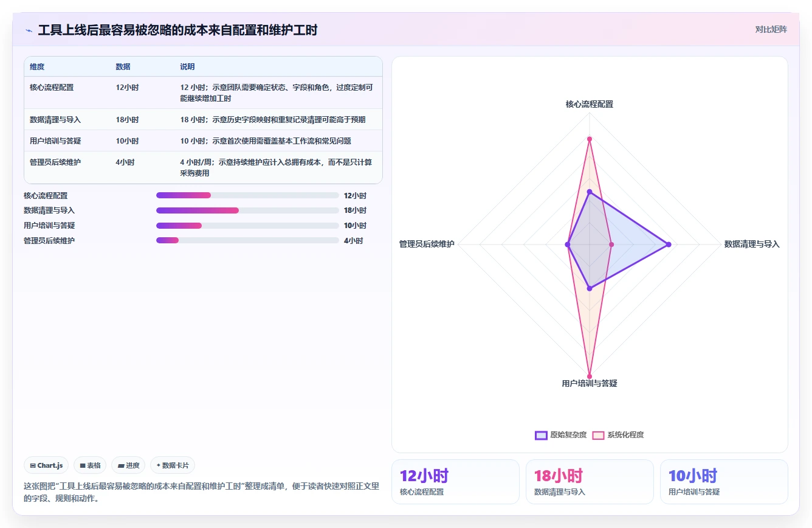This screenshot has height=528, width=812.
Task: Click the 18小时 数据清理与导入 data card
Action: point(590,482)
